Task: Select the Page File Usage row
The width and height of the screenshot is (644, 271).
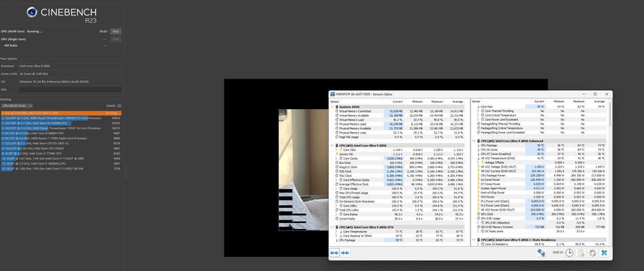Action: pos(399,137)
